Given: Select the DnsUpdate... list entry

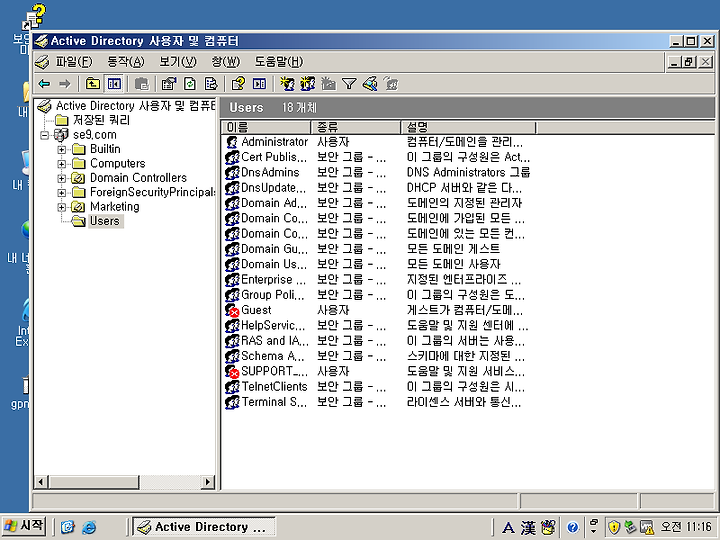Looking at the screenshot, I should tap(274, 188).
